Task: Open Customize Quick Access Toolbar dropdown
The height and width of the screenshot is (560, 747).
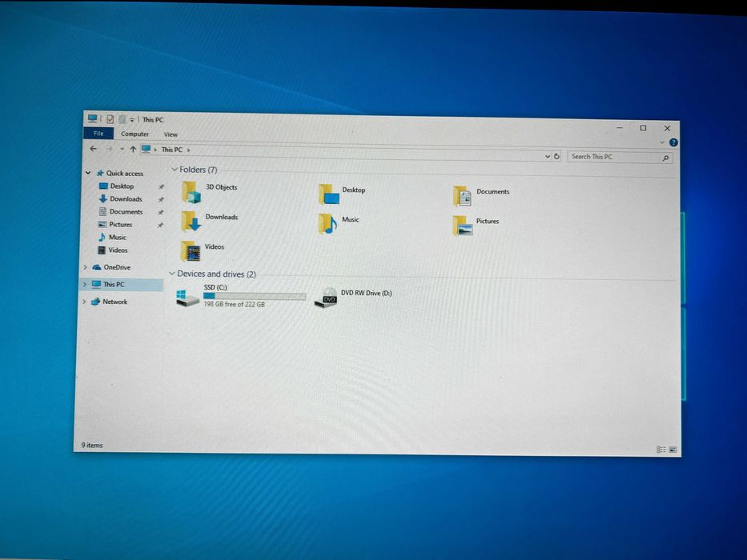Action: click(132, 119)
